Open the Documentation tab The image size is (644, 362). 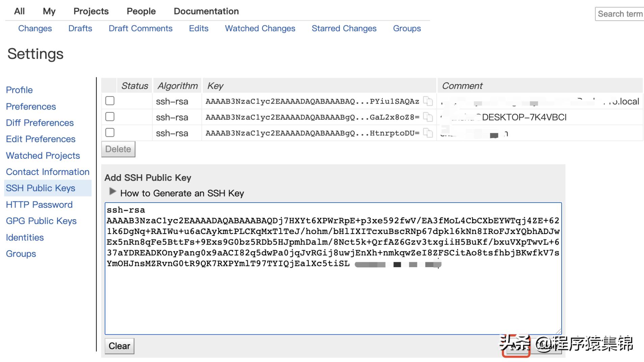(x=206, y=11)
